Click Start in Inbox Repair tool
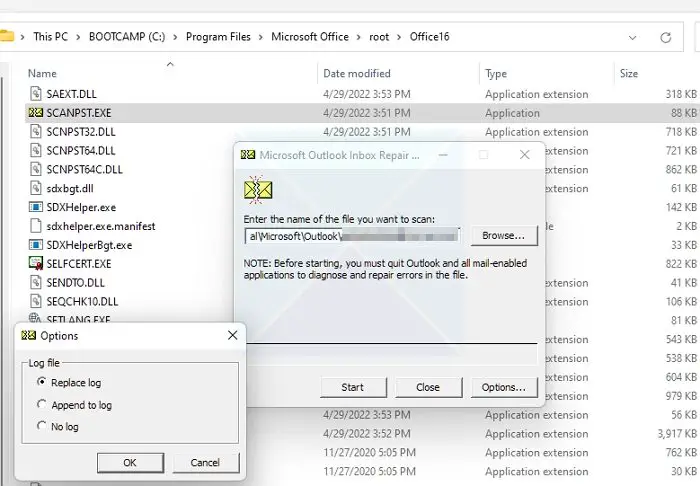The image size is (700, 486). click(x=353, y=387)
